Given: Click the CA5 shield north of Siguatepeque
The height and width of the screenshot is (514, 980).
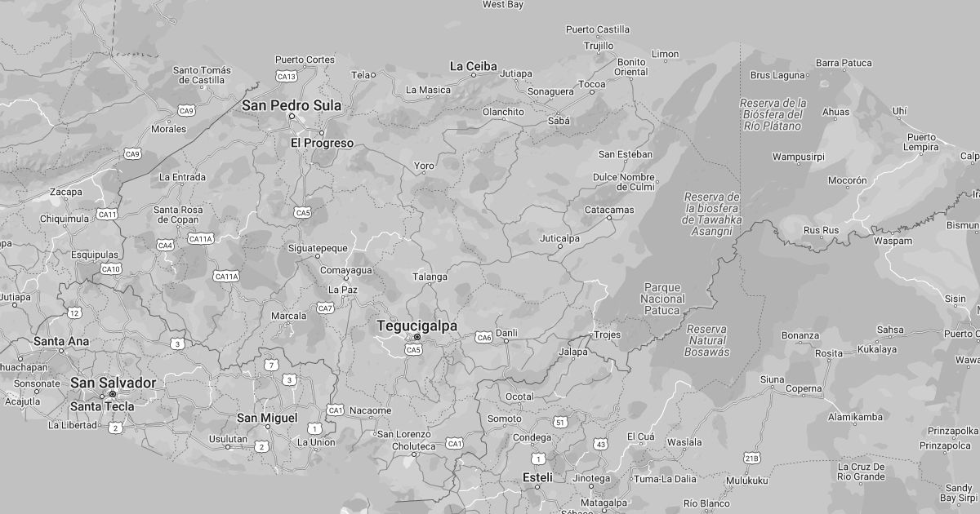Looking at the screenshot, I should (x=303, y=212).
